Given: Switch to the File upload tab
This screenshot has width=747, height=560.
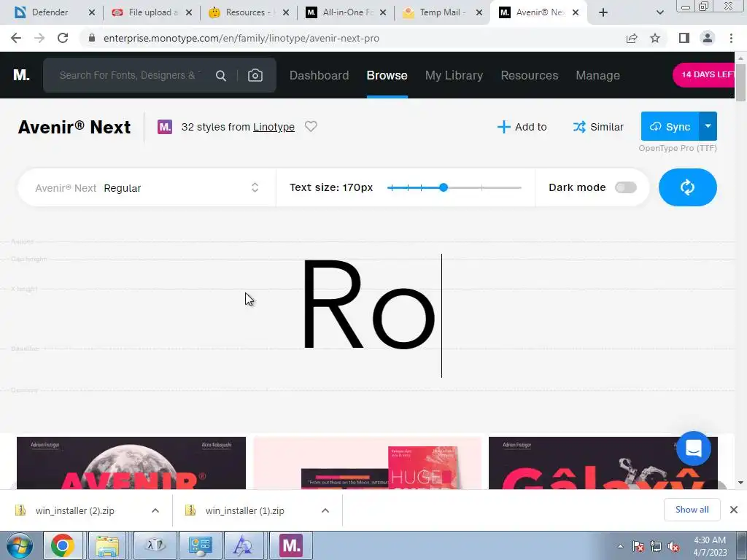Looking at the screenshot, I should point(152,12).
